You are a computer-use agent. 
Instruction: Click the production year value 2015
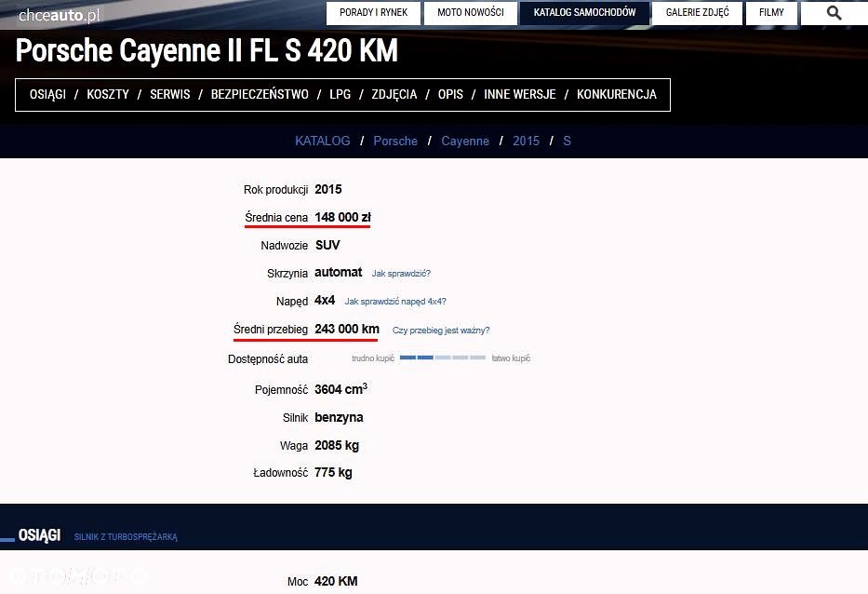pyautogui.click(x=328, y=190)
